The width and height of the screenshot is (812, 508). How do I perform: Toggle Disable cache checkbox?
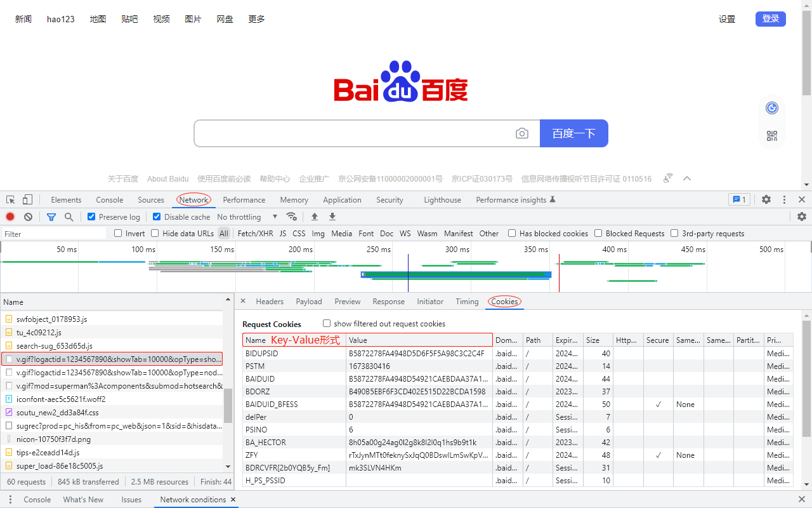(157, 217)
